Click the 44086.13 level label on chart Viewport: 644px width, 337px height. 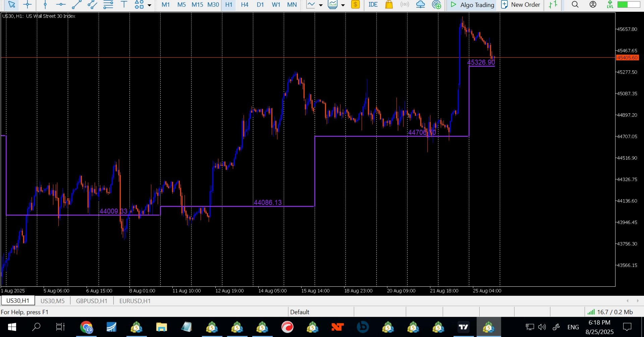click(x=268, y=203)
